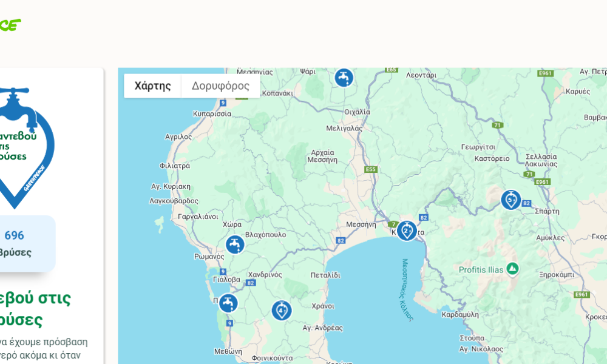Image resolution: width=607 pixels, height=364 pixels.
Task: Open cluster marker with number 4
Action: 282,310
